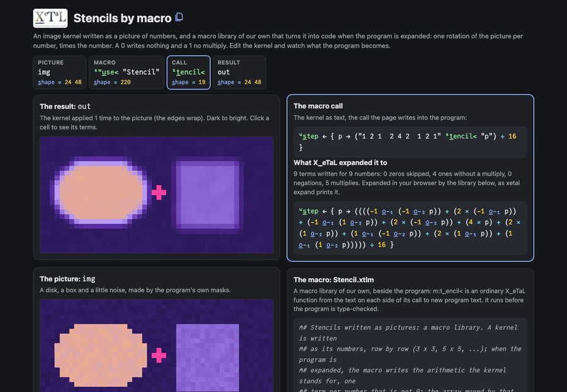Click the orange disk in the img picture heatmap
567x392 pixels.
[x=101, y=356]
